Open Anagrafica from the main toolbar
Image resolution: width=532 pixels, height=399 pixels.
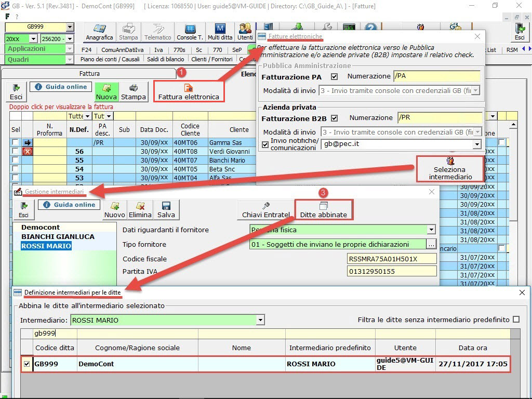[99, 33]
